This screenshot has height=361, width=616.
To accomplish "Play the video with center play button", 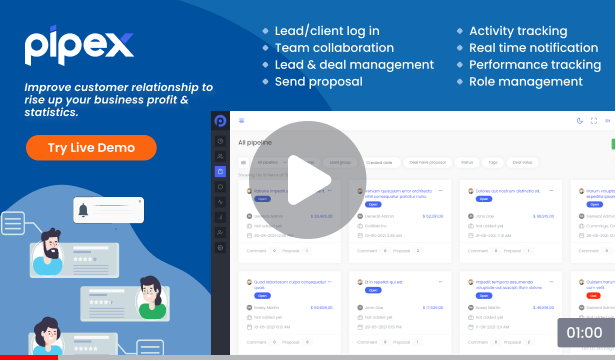I will click(x=308, y=180).
